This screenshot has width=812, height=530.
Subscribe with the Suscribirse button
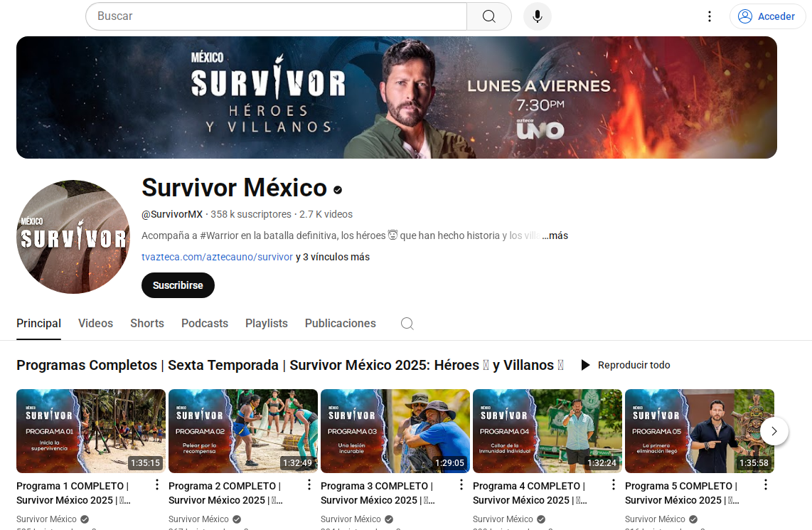[x=178, y=285]
